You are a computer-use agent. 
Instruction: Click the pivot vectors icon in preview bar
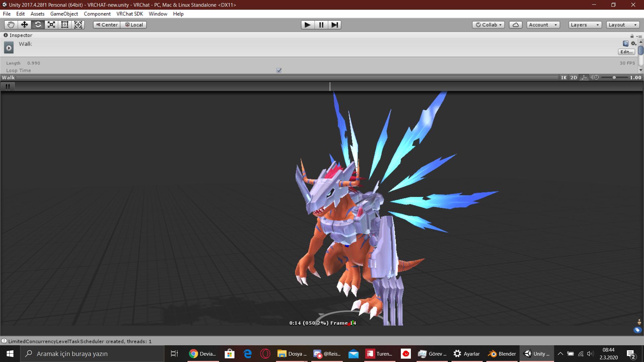(x=584, y=77)
